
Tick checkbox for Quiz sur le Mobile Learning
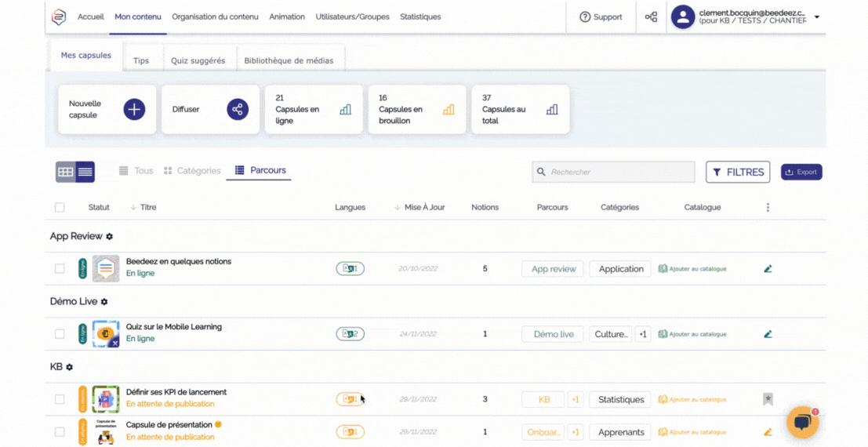[x=60, y=334]
